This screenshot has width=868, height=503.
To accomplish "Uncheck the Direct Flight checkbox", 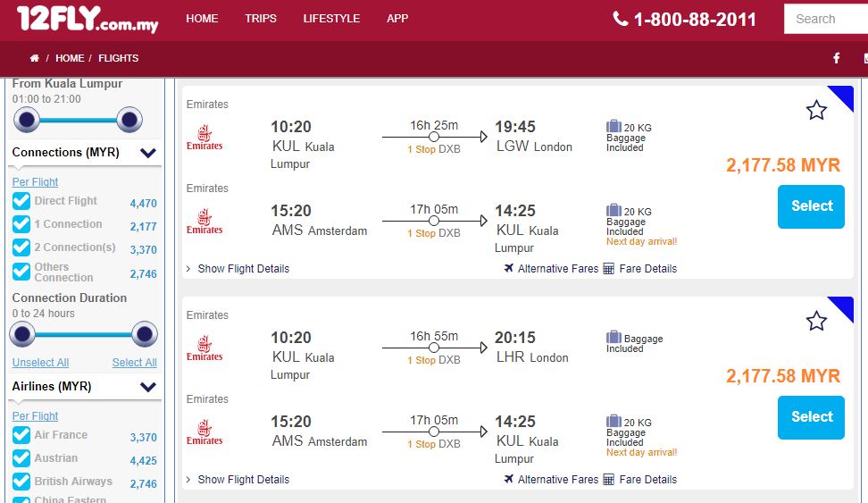I will (x=21, y=201).
